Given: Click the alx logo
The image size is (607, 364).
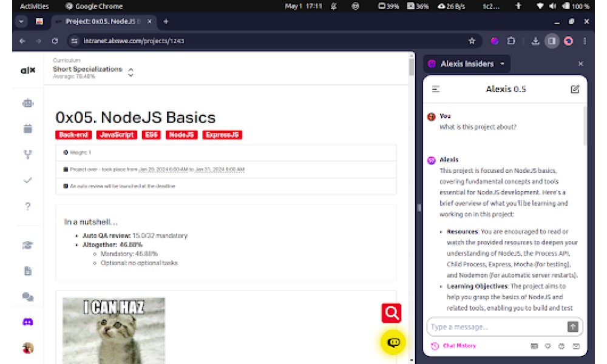Looking at the screenshot, I should point(28,70).
